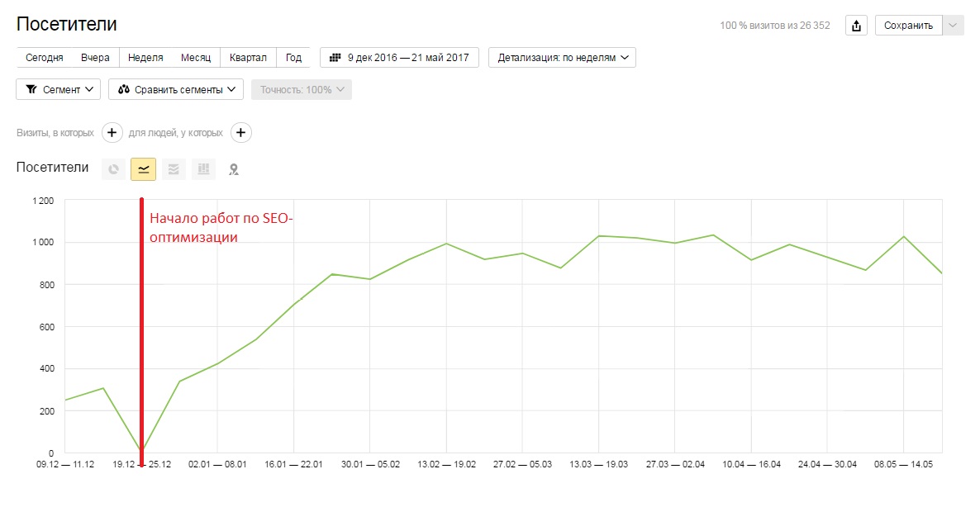Click the chart line point at 13.03 — 19.03
980x507 pixels.
click(x=599, y=236)
